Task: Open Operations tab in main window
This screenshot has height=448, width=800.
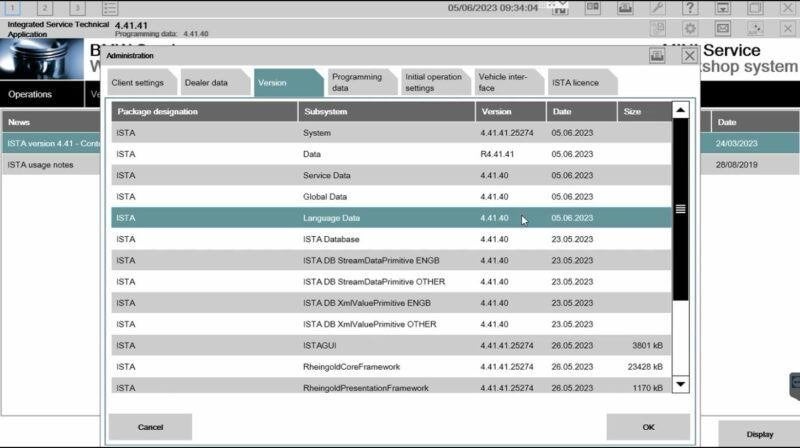Action: pyautogui.click(x=42, y=94)
